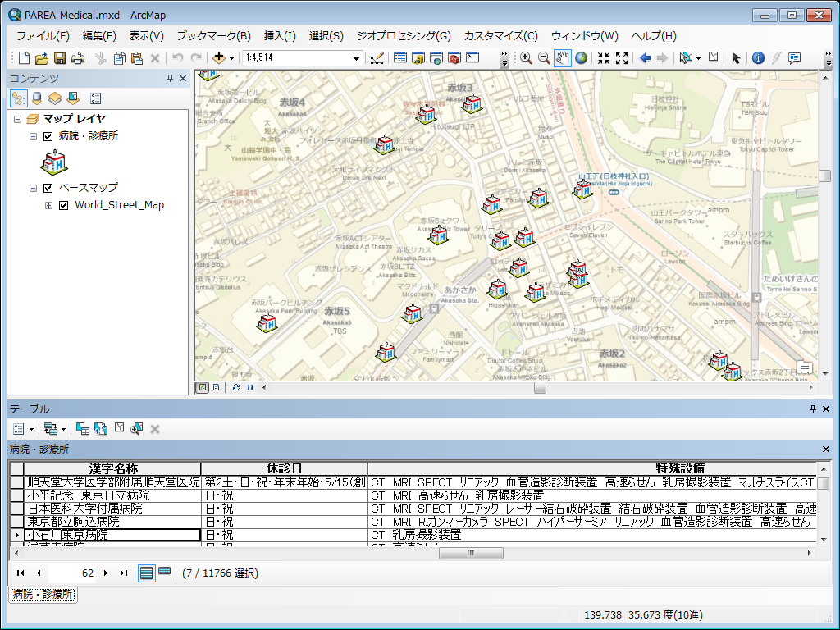Click Fixed Zoom Out arrows
This screenshot has height=630, width=840.
point(622,58)
